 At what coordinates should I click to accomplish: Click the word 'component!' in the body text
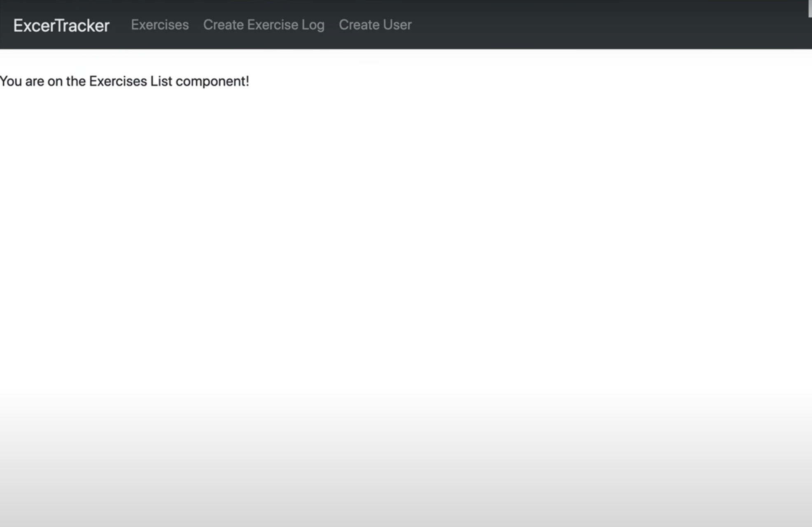point(212,82)
